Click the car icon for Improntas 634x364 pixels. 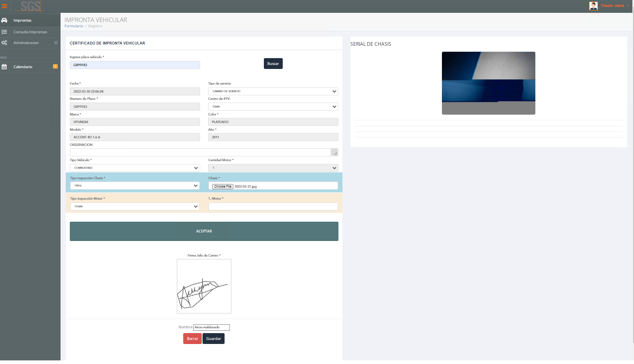click(x=4, y=20)
